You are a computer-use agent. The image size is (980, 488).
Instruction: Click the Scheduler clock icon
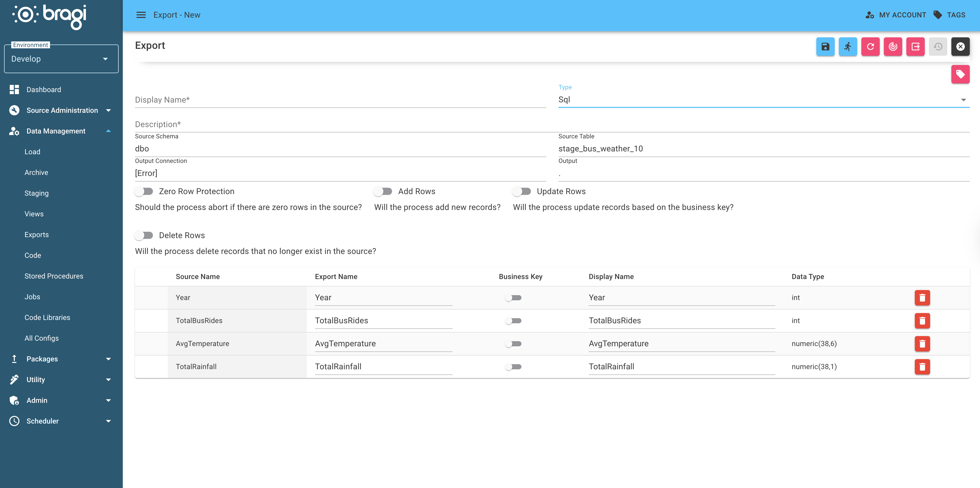click(x=14, y=421)
